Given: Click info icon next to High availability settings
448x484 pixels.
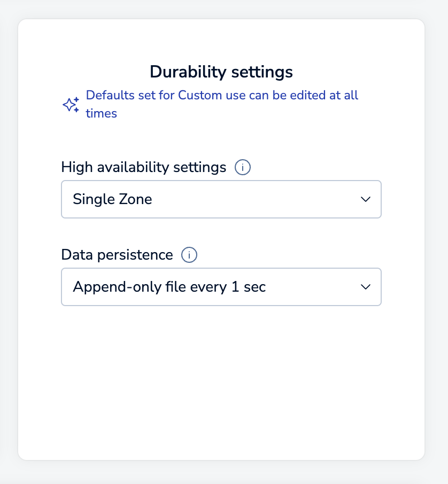Looking at the screenshot, I should click(243, 168).
